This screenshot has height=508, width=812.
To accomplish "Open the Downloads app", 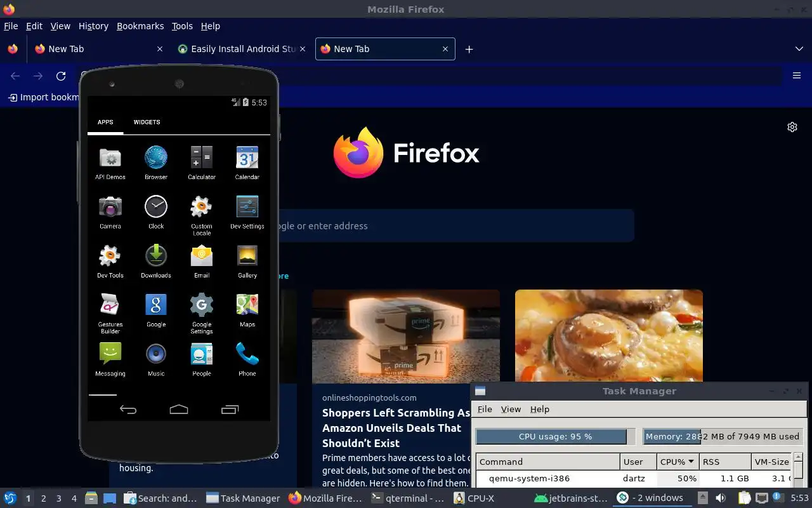I will pos(156,261).
